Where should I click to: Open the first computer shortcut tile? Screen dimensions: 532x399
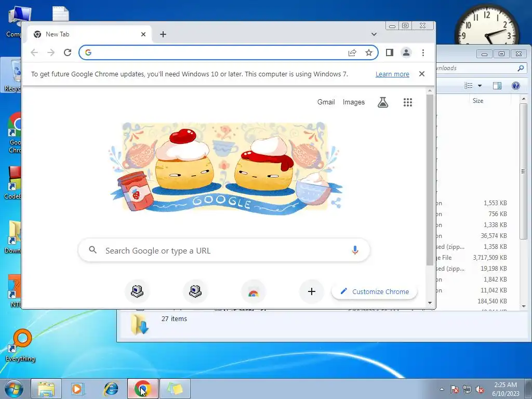[x=137, y=291]
